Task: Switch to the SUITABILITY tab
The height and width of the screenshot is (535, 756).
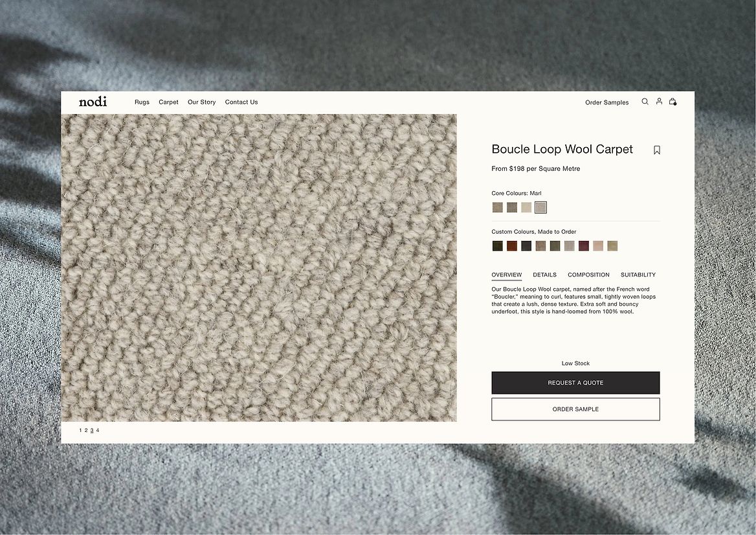Action: (638, 275)
